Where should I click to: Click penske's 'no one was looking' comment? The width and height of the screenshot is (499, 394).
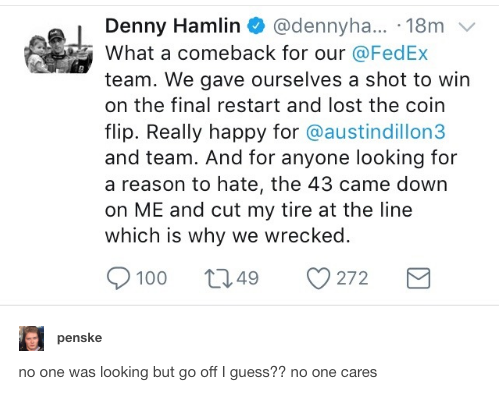(198, 372)
